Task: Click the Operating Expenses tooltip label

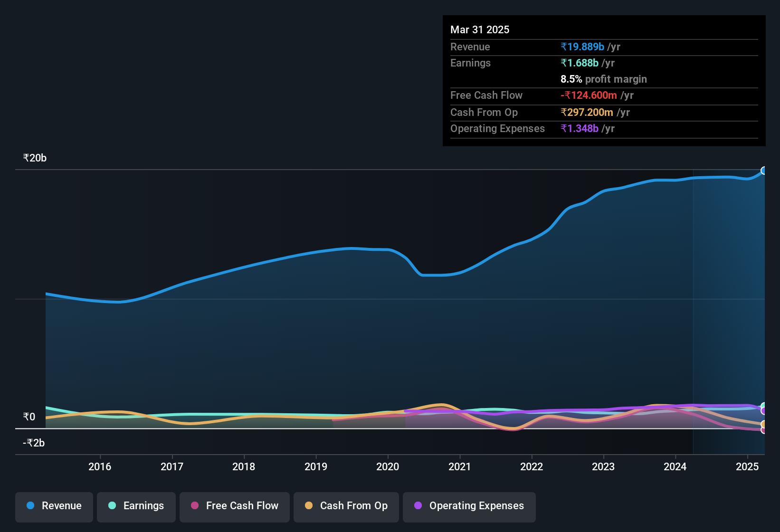Action: click(497, 128)
